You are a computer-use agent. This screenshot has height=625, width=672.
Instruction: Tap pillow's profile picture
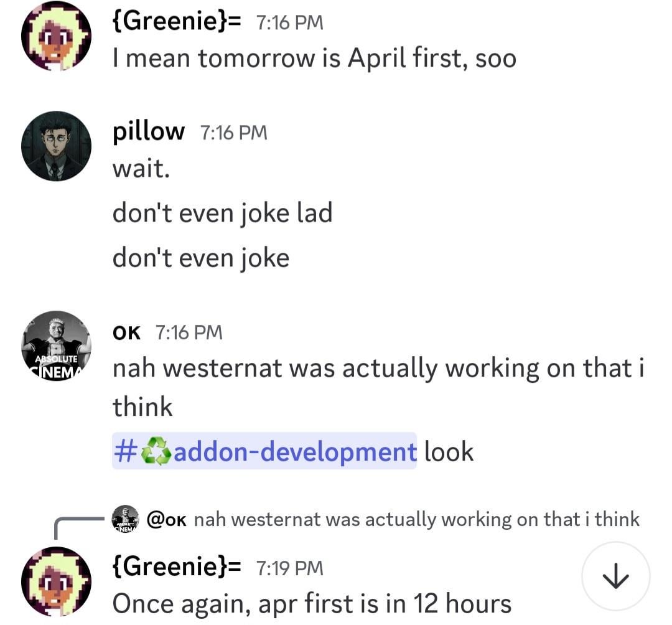(56, 146)
